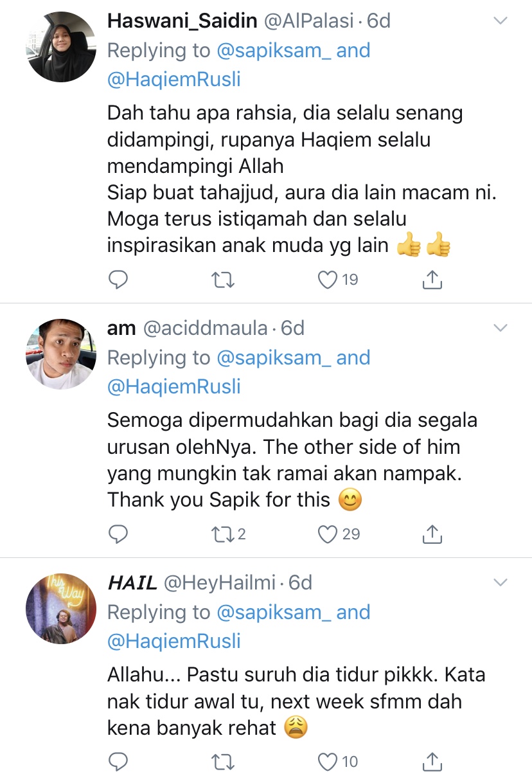The width and height of the screenshot is (532, 783).
Task: Open reply icon on am's tweet
Action: (118, 534)
